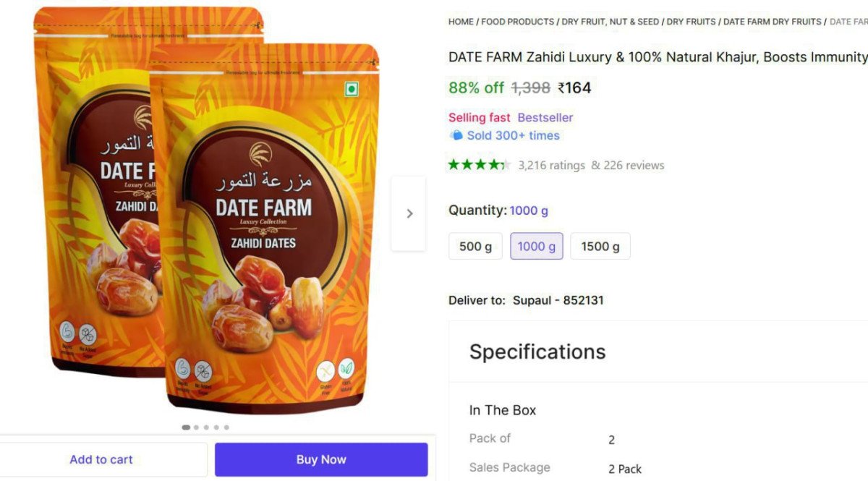Pick the 1500 g quantity option
Image resolution: width=868 pixels, height=481 pixels.
(x=600, y=247)
